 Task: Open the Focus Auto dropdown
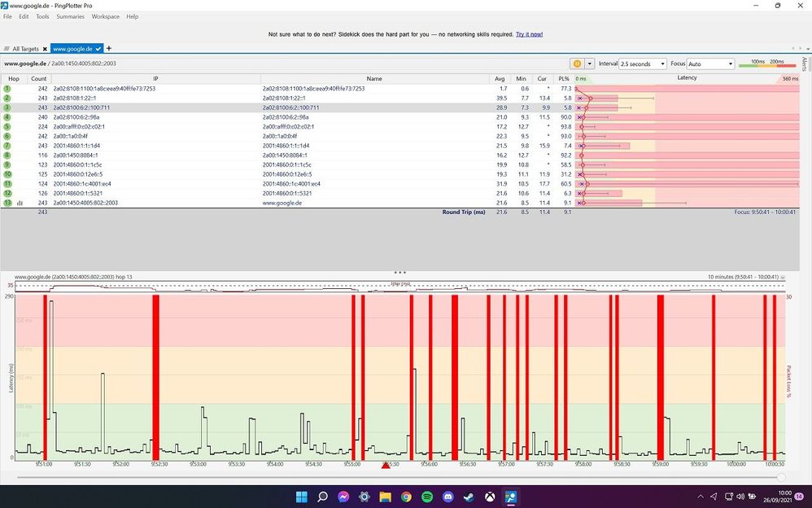(709, 63)
